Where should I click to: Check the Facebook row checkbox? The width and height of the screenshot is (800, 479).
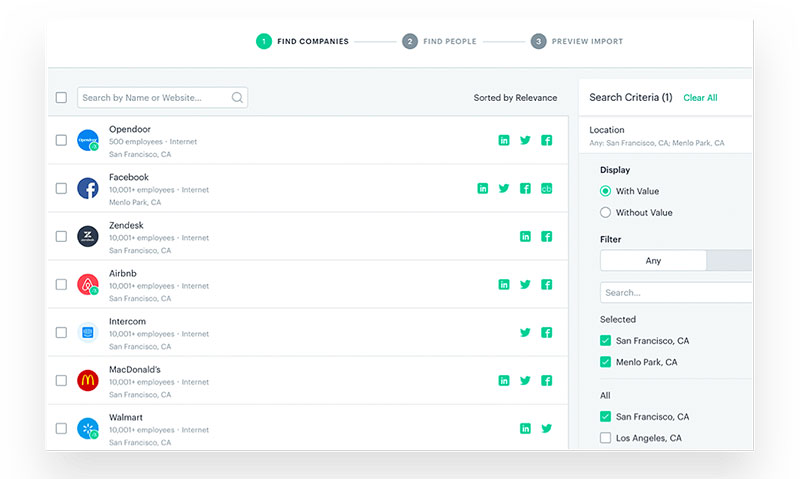[x=61, y=188]
